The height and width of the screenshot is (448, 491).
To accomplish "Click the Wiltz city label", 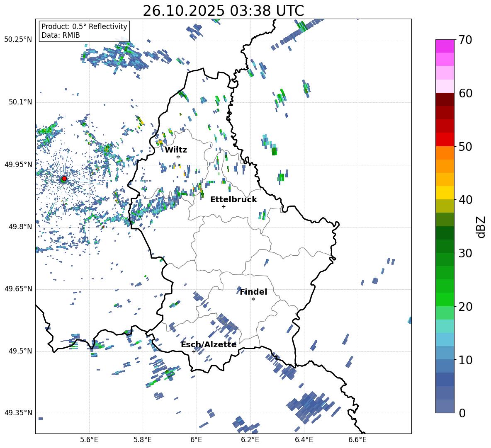I will tap(176, 150).
